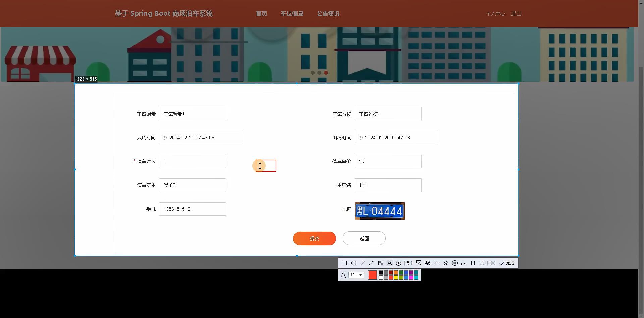644x318 pixels.
Task: Undo the last annotation
Action: [x=410, y=263]
